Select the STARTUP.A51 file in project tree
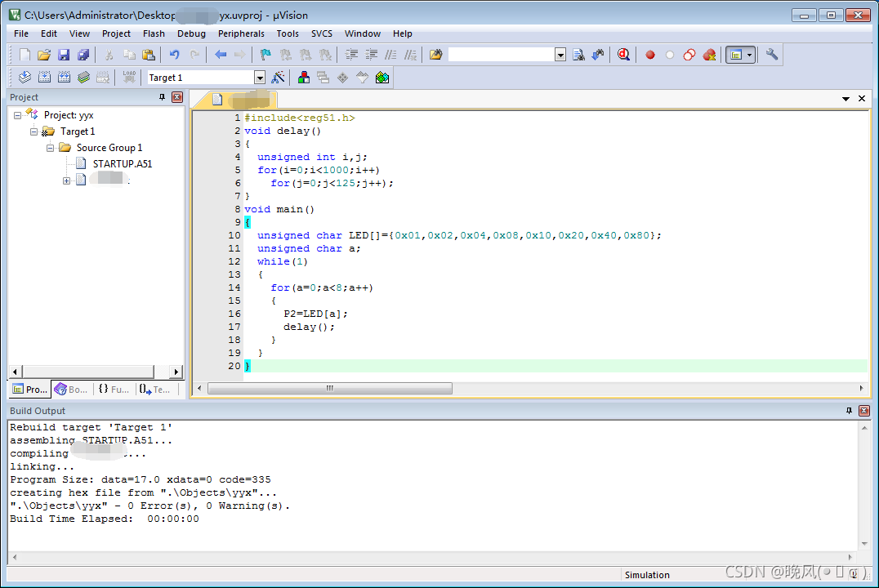Screen dimensions: 879x588 click(x=123, y=163)
